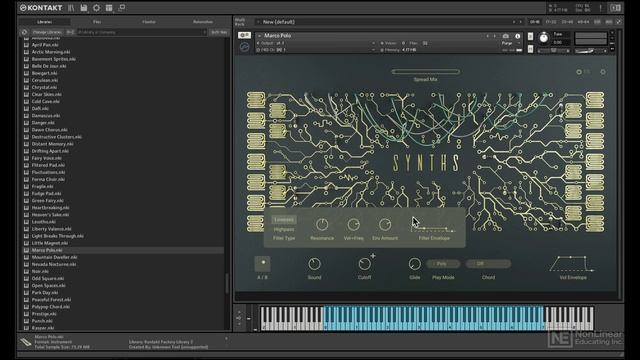
Task: Switch to the Automation tab
Action: pyautogui.click(x=203, y=22)
